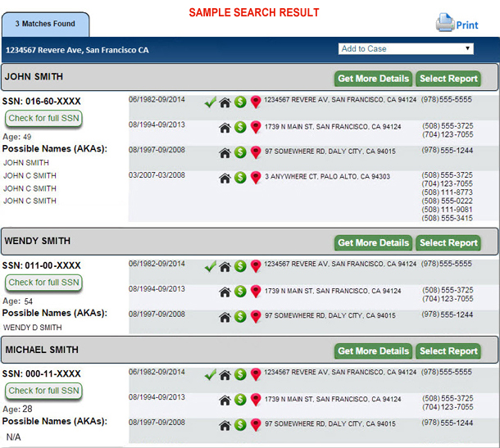Click map pin in John Smith's N Main St row
The height and width of the screenshot is (448, 500).
click(x=256, y=128)
